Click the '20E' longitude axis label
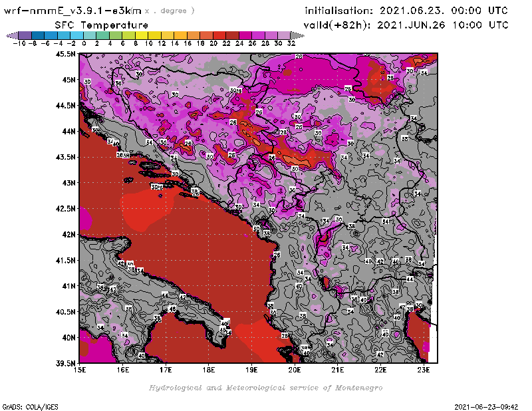The width and height of the screenshot is (532, 411). [x=295, y=370]
